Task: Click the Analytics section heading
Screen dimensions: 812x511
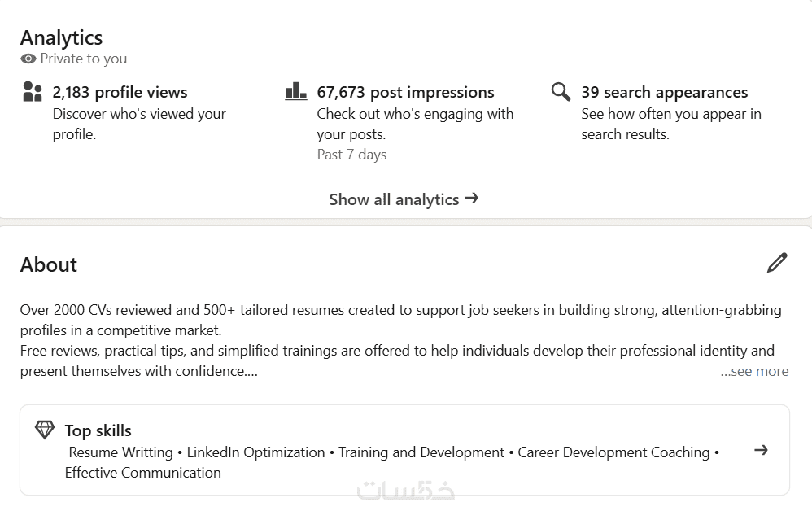Action: [61, 37]
